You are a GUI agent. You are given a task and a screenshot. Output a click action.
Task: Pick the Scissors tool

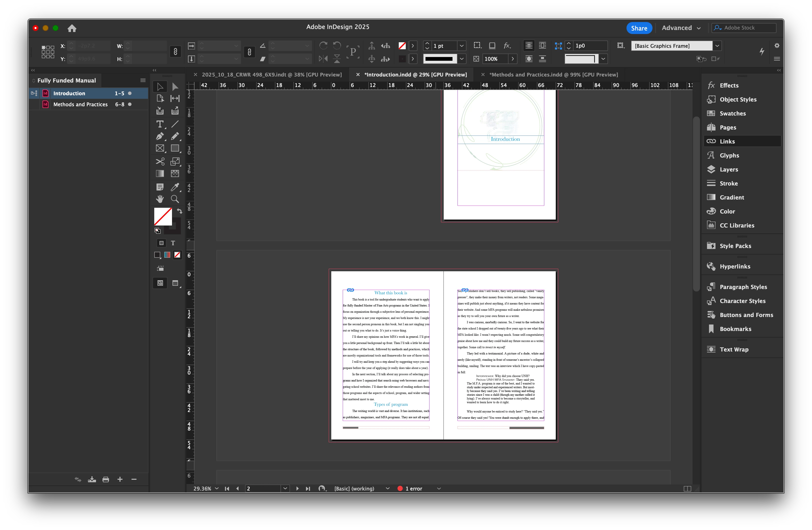coord(160,161)
